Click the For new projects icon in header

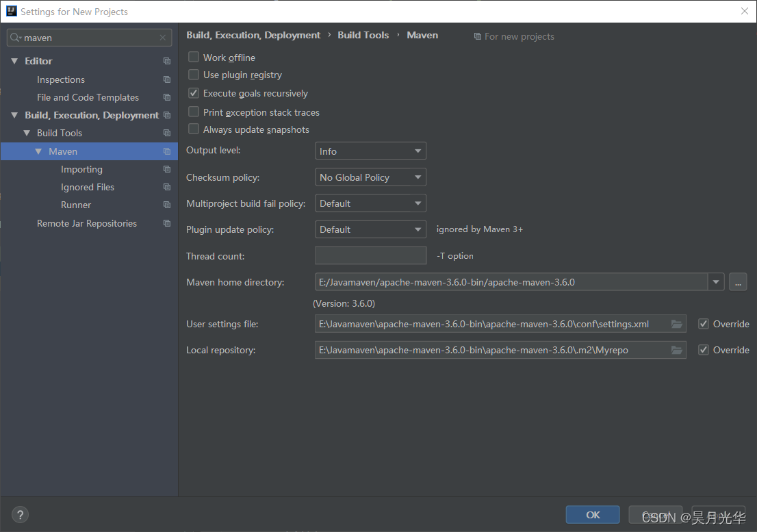(478, 36)
